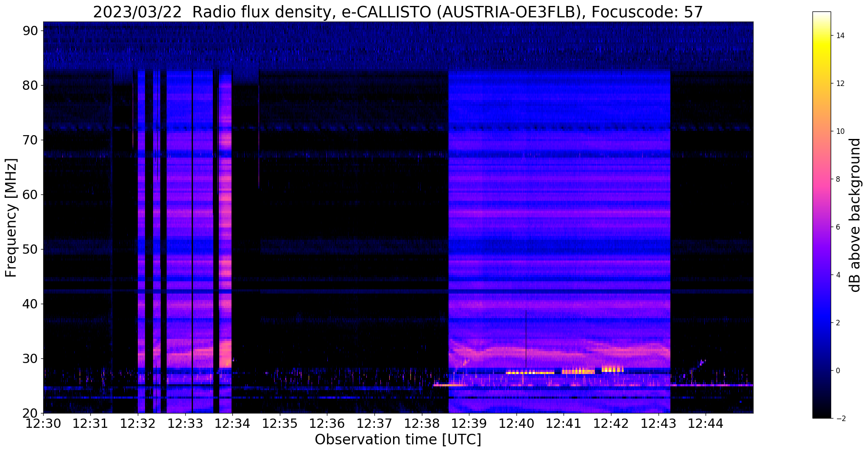This screenshot has width=868, height=452.
Task: Click the 12:37 time tick label
Action: pos(374,423)
